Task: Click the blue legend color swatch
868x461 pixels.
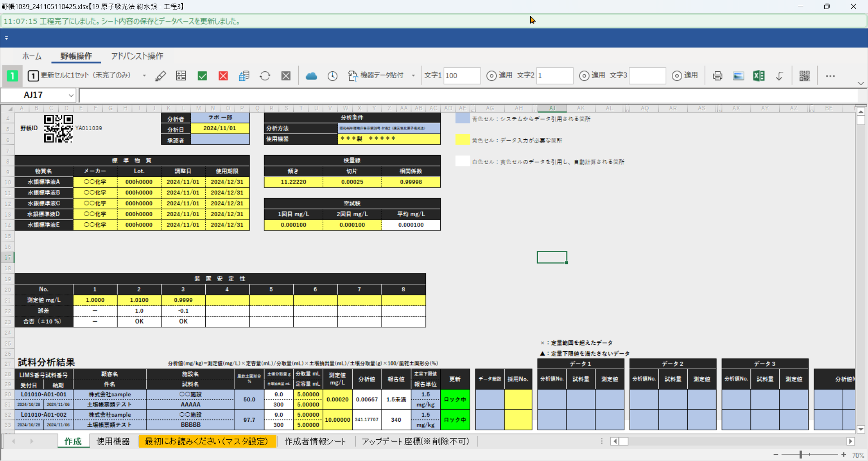Action: pyautogui.click(x=462, y=119)
